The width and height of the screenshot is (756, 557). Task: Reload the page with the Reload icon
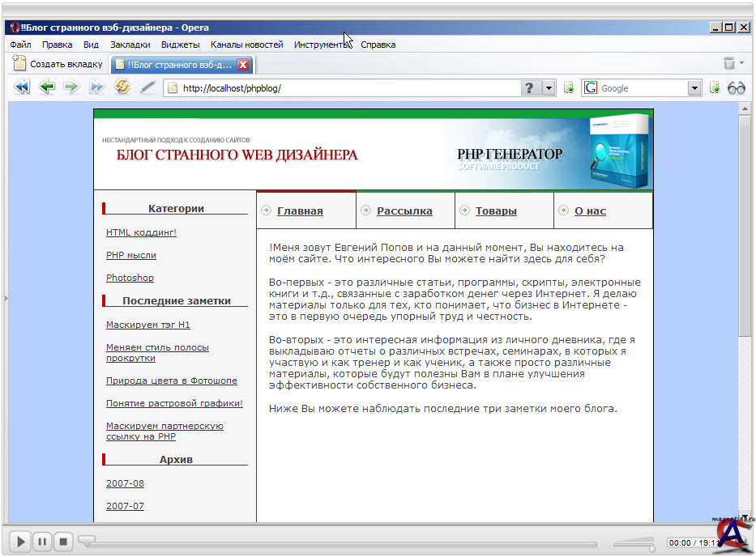(x=122, y=87)
